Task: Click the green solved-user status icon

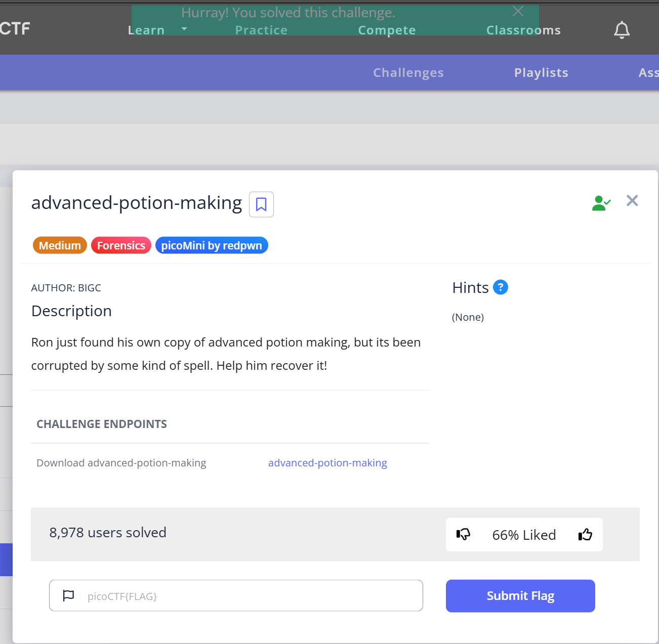Action: point(601,203)
